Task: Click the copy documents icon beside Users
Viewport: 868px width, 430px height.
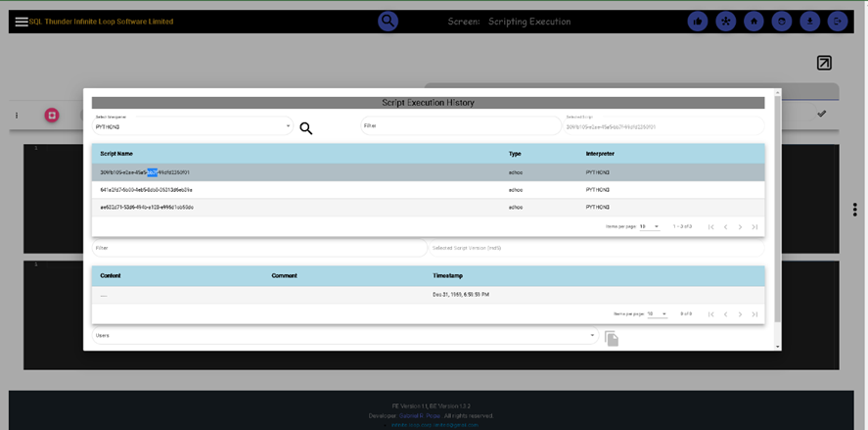Action: (612, 339)
